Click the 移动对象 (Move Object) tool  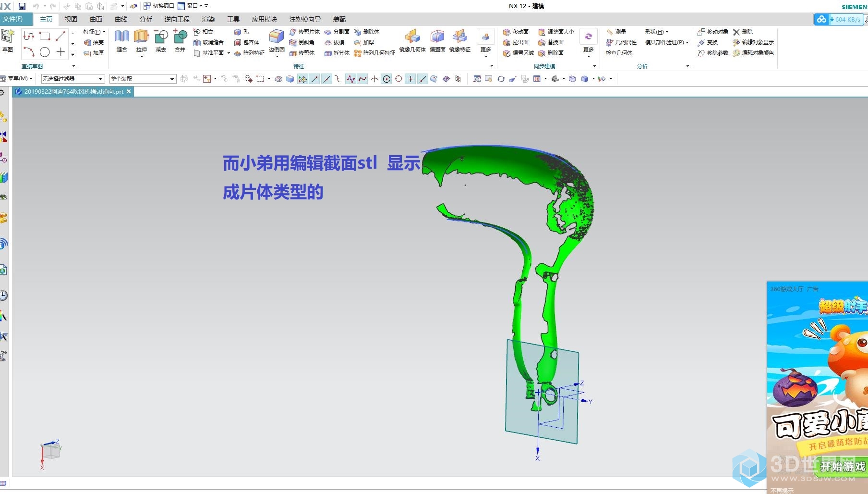(x=713, y=32)
